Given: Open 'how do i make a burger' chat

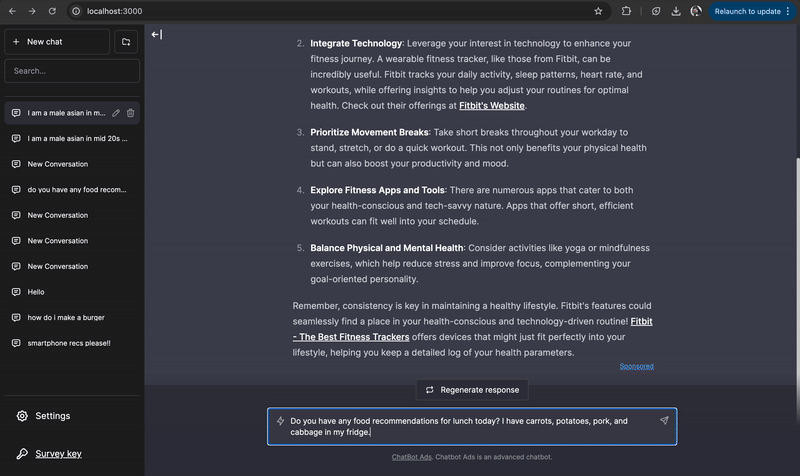Looking at the screenshot, I should click(72, 317).
